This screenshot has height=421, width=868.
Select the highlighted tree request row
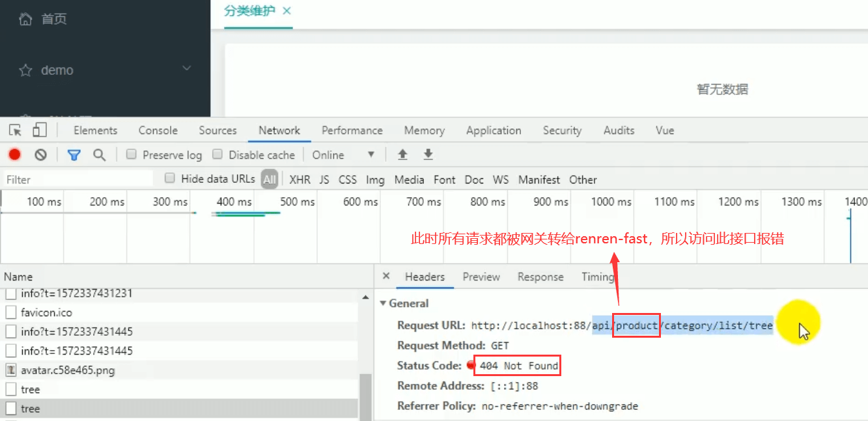(x=179, y=409)
